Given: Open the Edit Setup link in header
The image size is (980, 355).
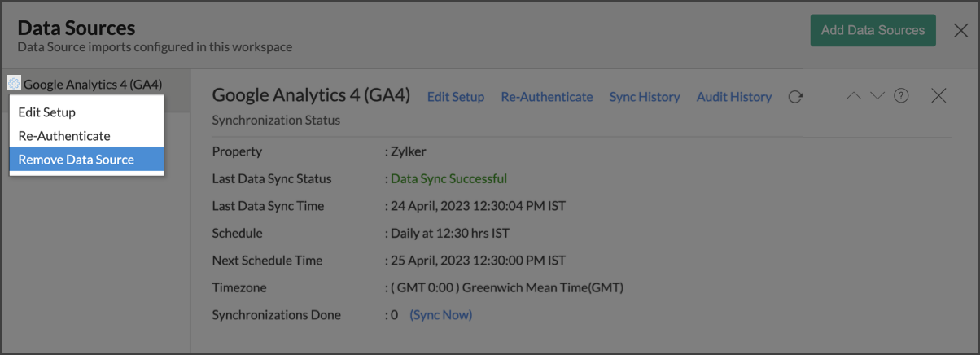Looking at the screenshot, I should point(456,97).
